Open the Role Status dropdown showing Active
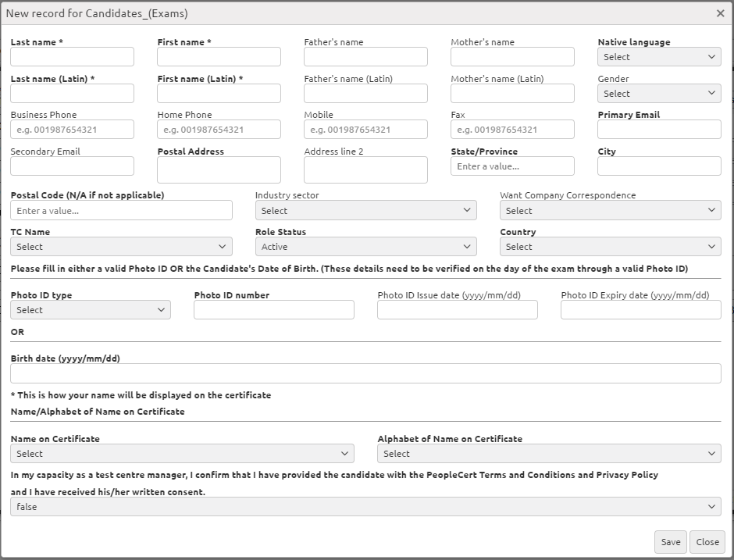Image resolution: width=734 pixels, height=560 pixels. pos(366,246)
